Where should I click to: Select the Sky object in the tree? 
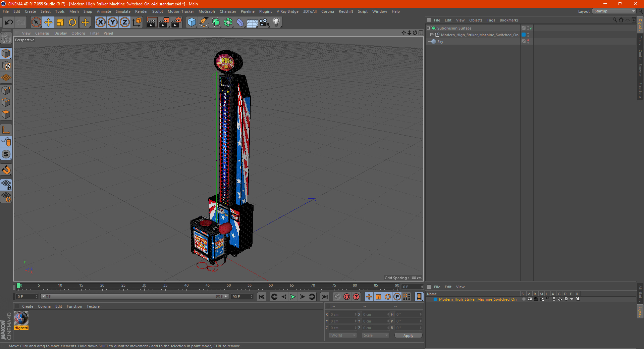click(x=440, y=42)
